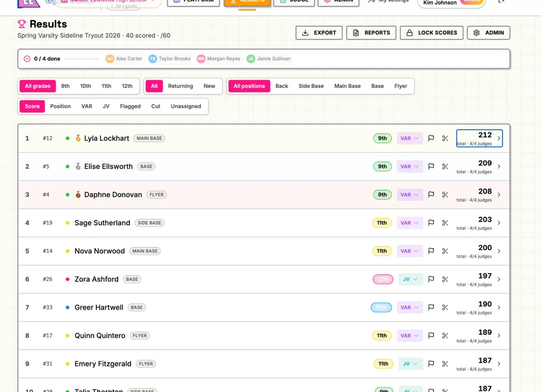Viewport: 541px width, 392px height.
Task: Cut Greer Hartwell with scissors icon
Action: point(445,307)
